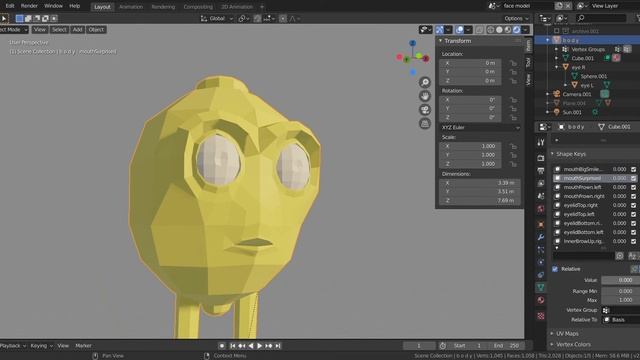Open the viewport Add menu button
Image resolution: width=640 pixels, height=360 pixels.
(78, 29)
